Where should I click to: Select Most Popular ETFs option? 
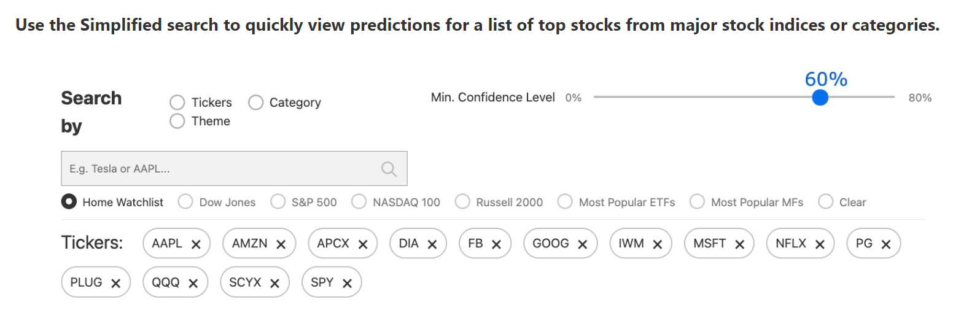tap(565, 202)
